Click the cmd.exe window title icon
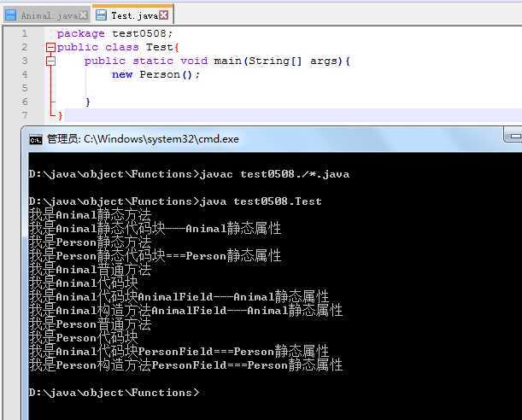This screenshot has width=522, height=420. coord(36,140)
